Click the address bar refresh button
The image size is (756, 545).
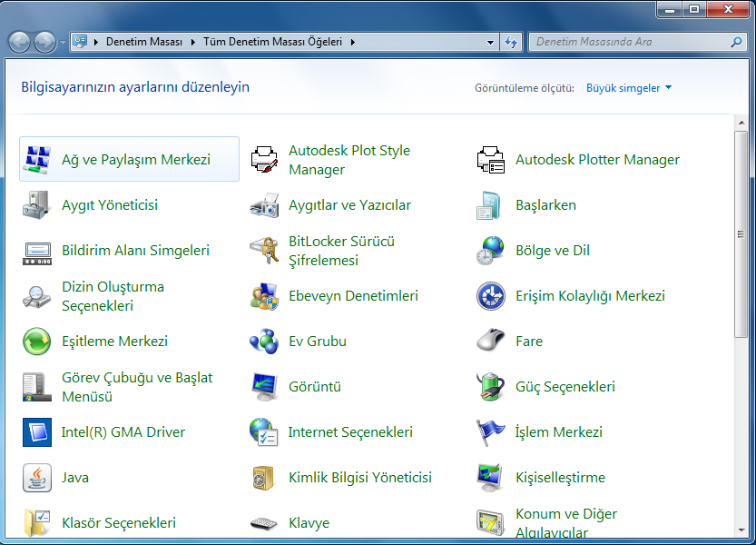click(511, 41)
